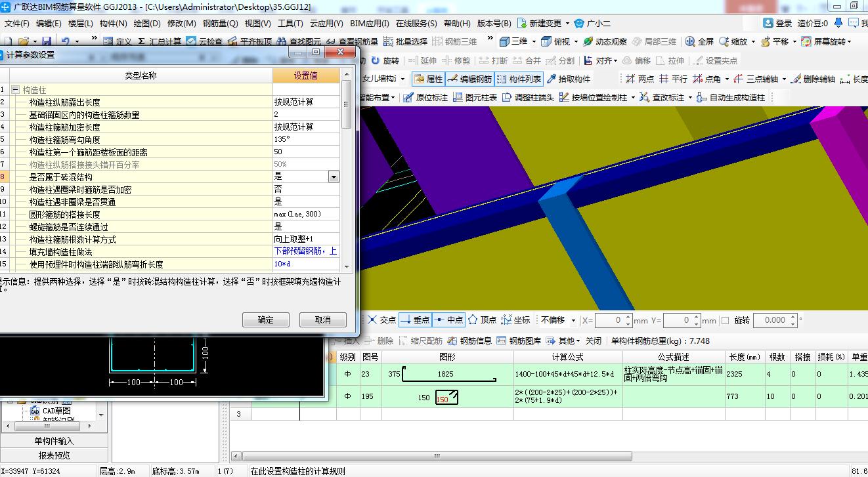Screen dimensions: 868x477
Task: Open the 钢筋量(Q) menu
Action: tap(220, 23)
